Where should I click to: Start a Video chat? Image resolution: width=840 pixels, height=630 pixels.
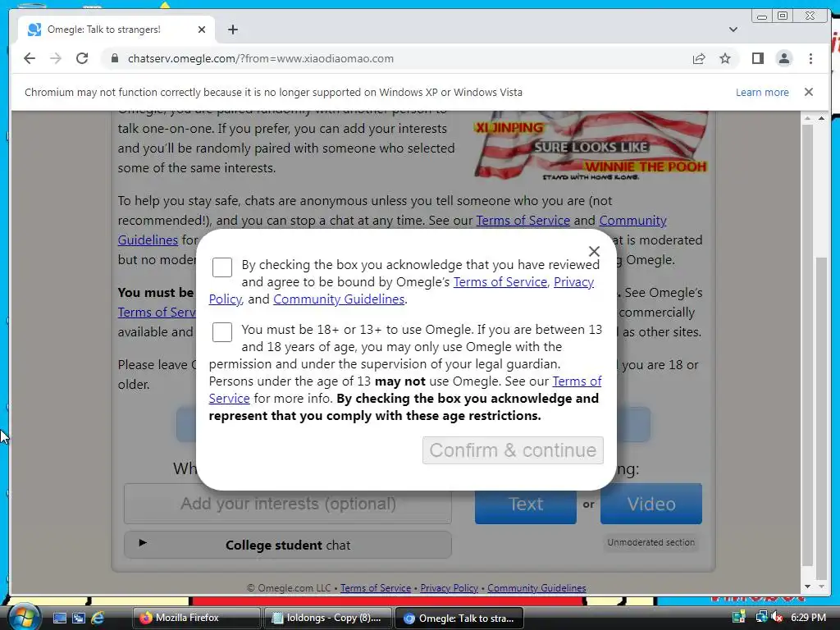coord(651,504)
